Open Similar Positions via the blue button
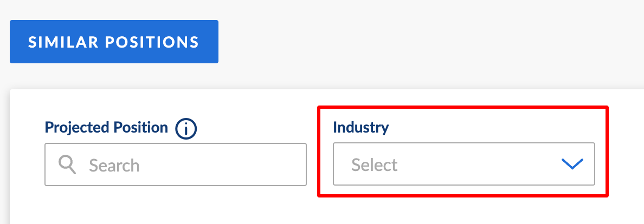Viewport: 644px width, 224px height. click(114, 42)
